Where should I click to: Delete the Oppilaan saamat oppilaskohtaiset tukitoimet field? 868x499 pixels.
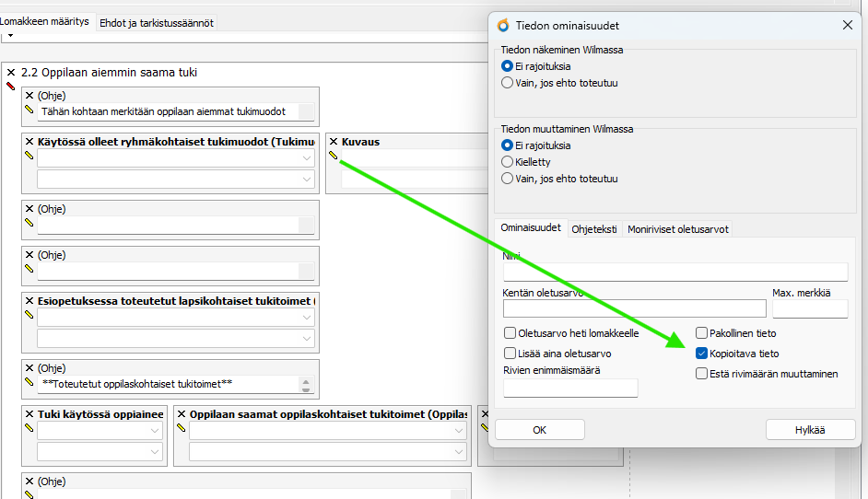click(181, 413)
